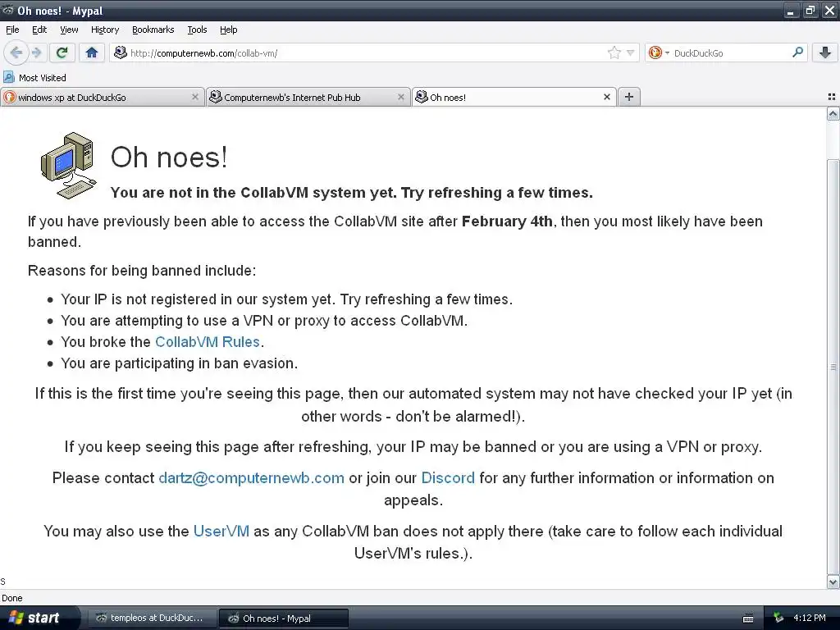
Task: Click the network tray icon
Action: pos(778,618)
